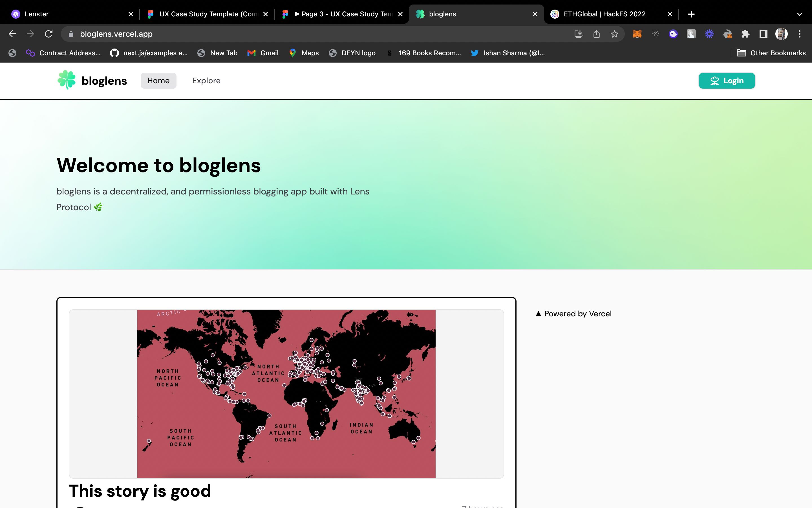
Task: Click the bloglens brand name text
Action: tap(104, 81)
